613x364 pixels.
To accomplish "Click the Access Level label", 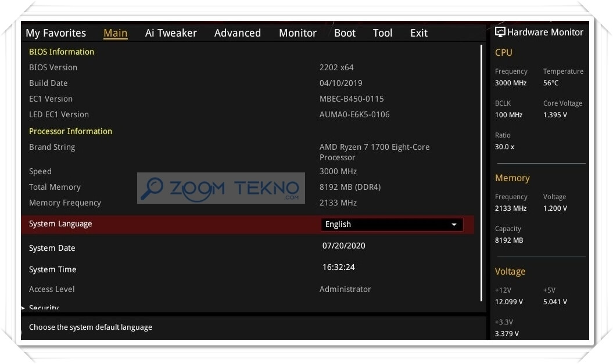I will coord(52,290).
